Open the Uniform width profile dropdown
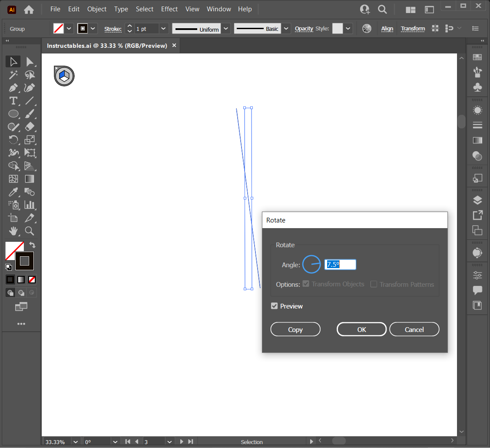 [x=226, y=28]
